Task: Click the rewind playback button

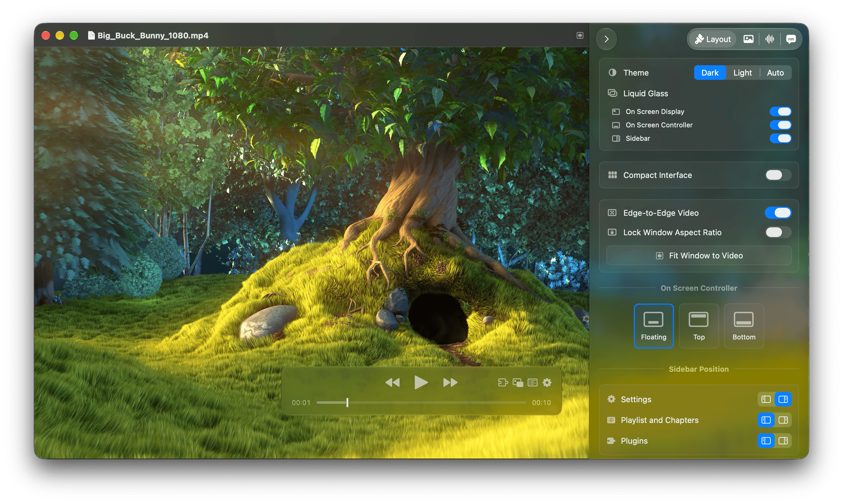Action: point(393,383)
